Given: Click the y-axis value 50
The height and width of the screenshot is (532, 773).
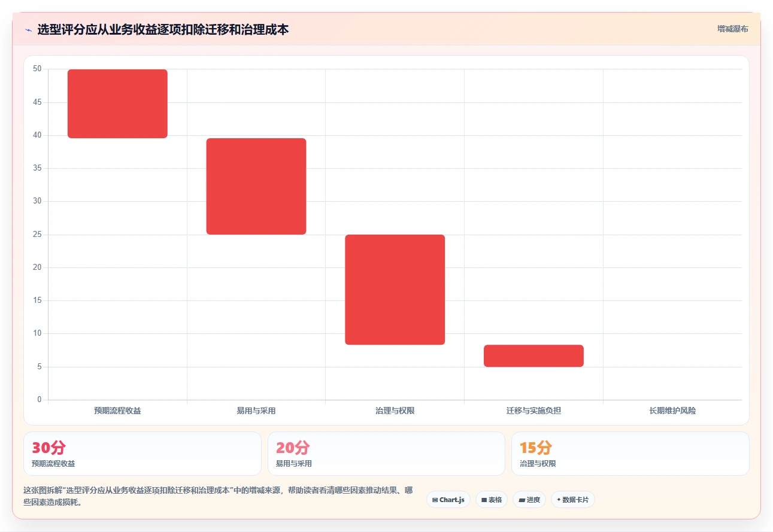Looking at the screenshot, I should click(37, 69).
